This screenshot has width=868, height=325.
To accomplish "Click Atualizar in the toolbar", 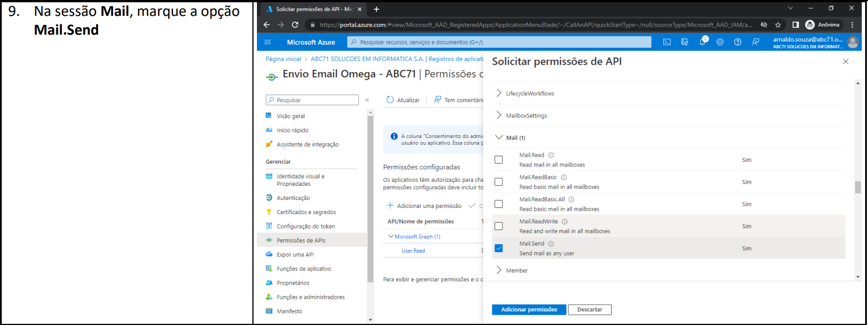I will (x=403, y=100).
